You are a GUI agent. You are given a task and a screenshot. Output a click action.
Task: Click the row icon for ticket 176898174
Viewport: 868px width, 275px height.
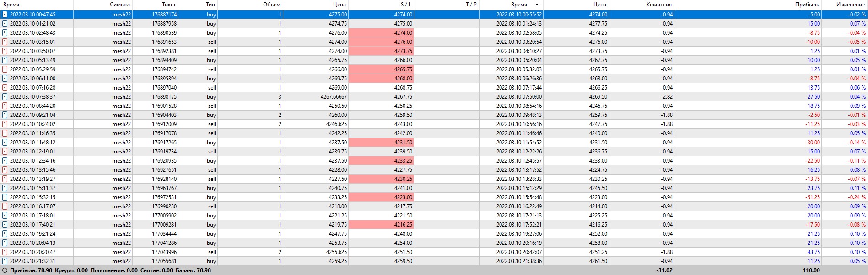click(x=5, y=97)
